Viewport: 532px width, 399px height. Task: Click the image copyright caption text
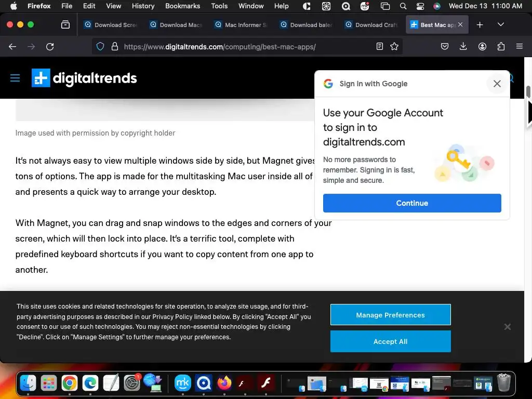point(95,133)
